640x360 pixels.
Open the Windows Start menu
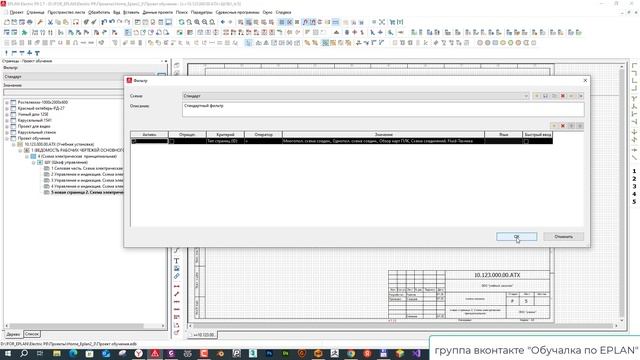(x=7, y=353)
